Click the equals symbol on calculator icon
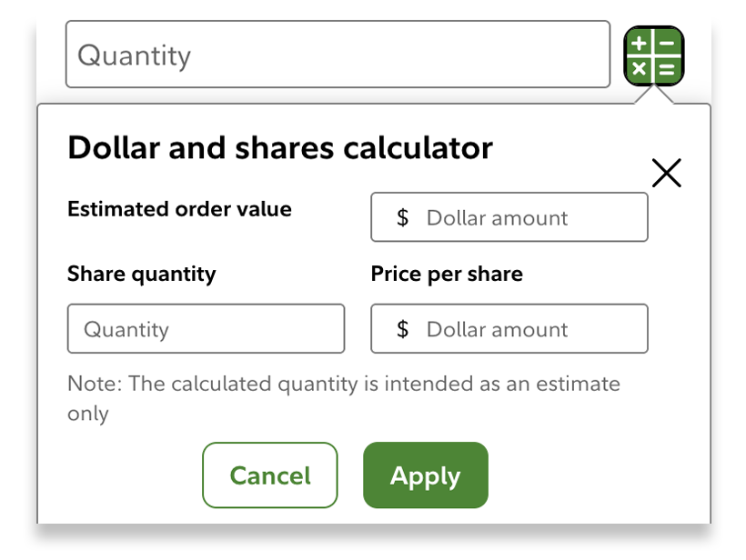 pos(667,68)
